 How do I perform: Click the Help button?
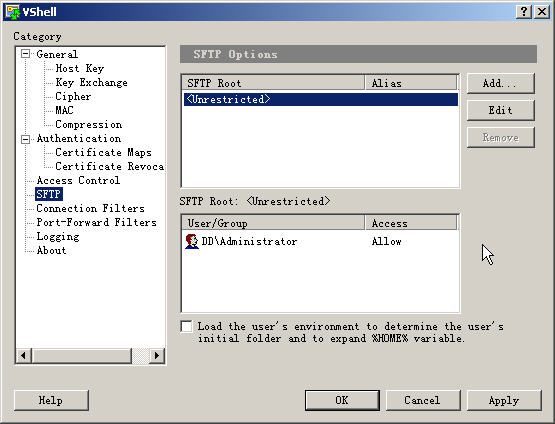pos(51,400)
